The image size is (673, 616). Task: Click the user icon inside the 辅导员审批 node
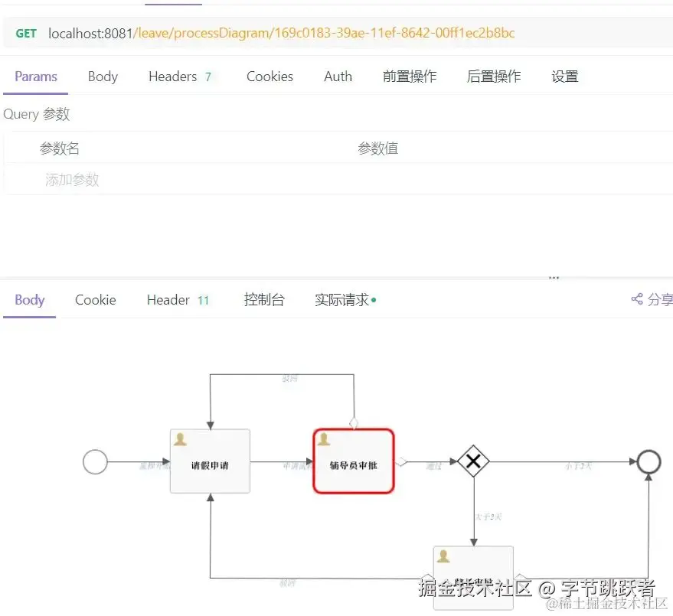(x=324, y=438)
